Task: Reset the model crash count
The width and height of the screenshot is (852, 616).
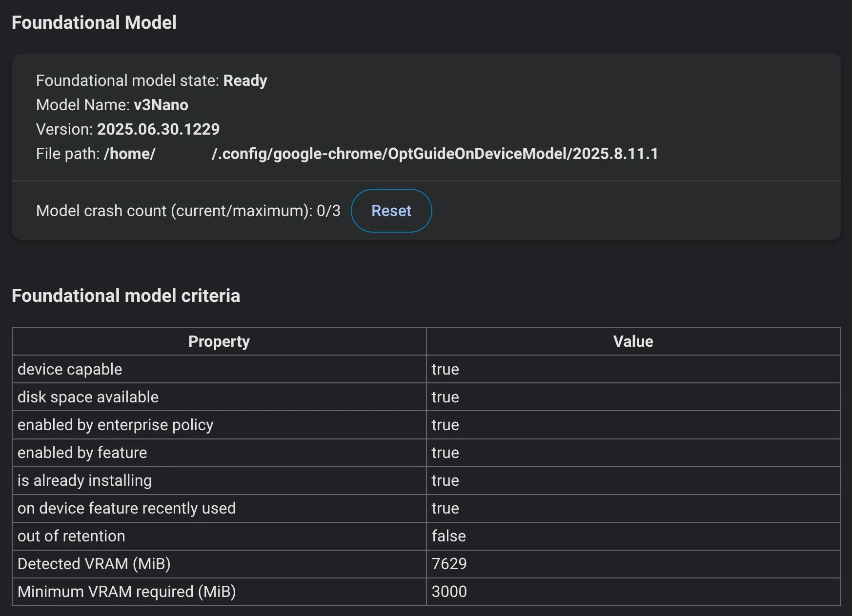Action: (391, 211)
